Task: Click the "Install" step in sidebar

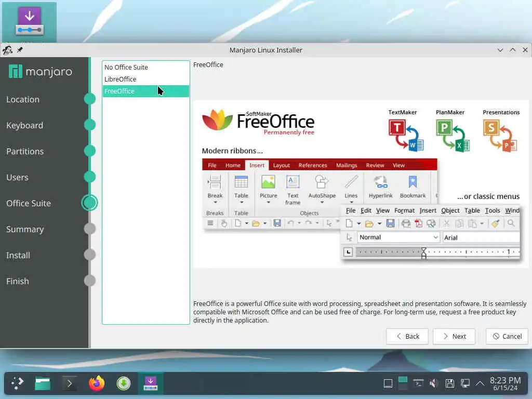Action: [x=18, y=255]
